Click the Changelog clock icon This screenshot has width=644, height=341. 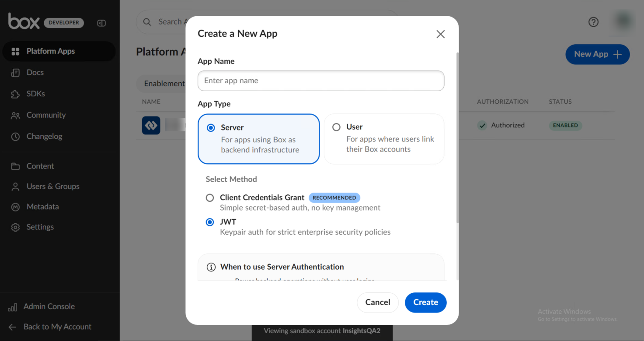point(16,137)
